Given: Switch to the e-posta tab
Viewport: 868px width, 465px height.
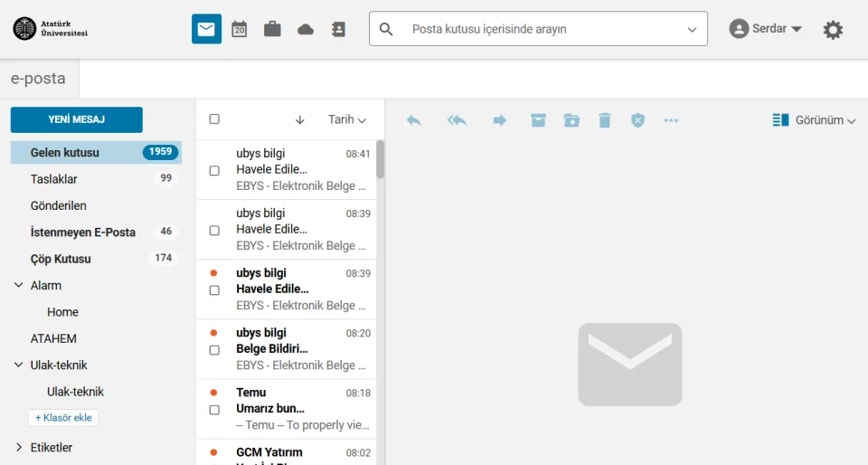Looking at the screenshot, I should coord(38,79).
